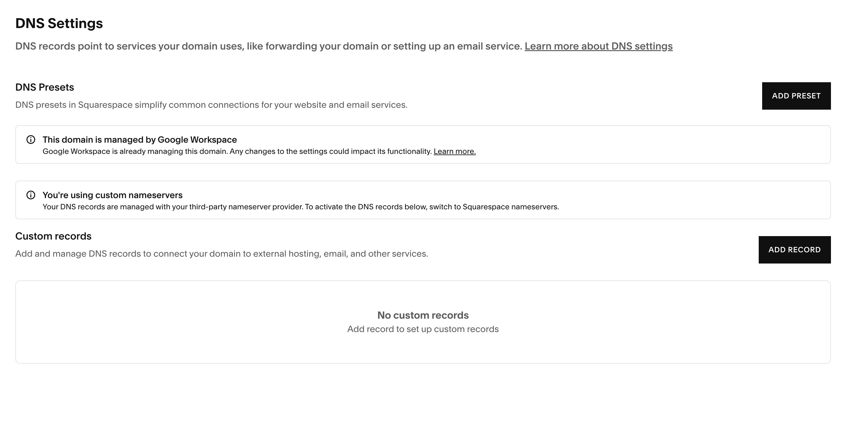
Task: Click "This domain is managed by Google Workspace" title
Action: click(139, 140)
